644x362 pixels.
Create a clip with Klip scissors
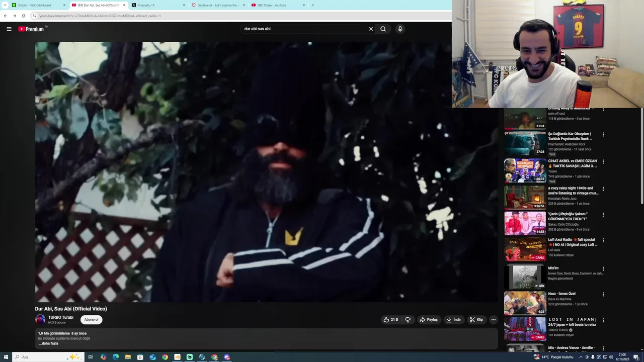tap(476, 320)
